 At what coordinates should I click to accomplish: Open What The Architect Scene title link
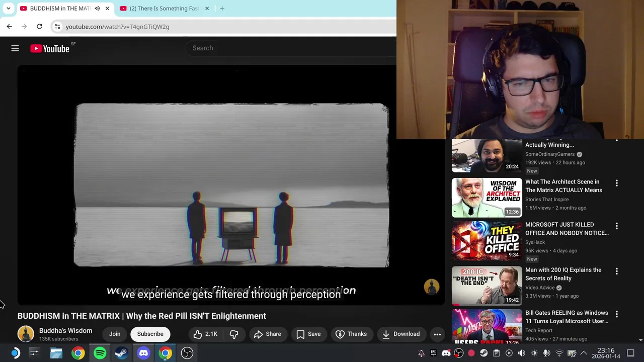tap(563, 186)
